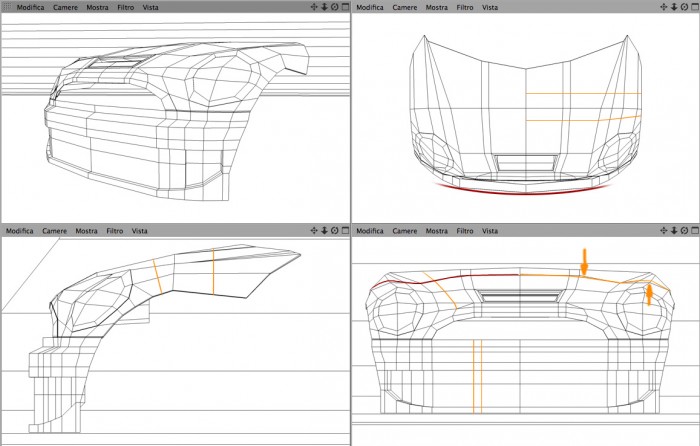Viewport: 700px width, 446px height.
Task: Click the zoom arrow icon in perspective viewport
Action: (325, 7)
